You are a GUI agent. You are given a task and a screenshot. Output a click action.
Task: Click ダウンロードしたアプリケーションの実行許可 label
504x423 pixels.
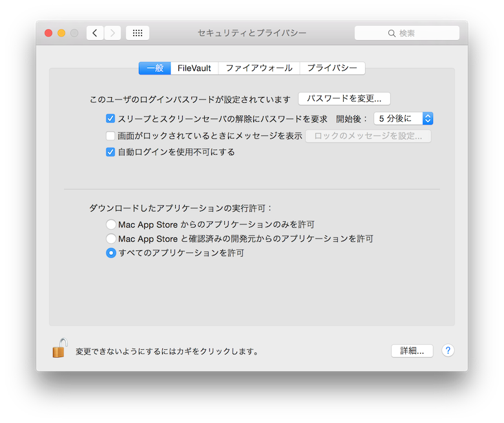(x=180, y=208)
